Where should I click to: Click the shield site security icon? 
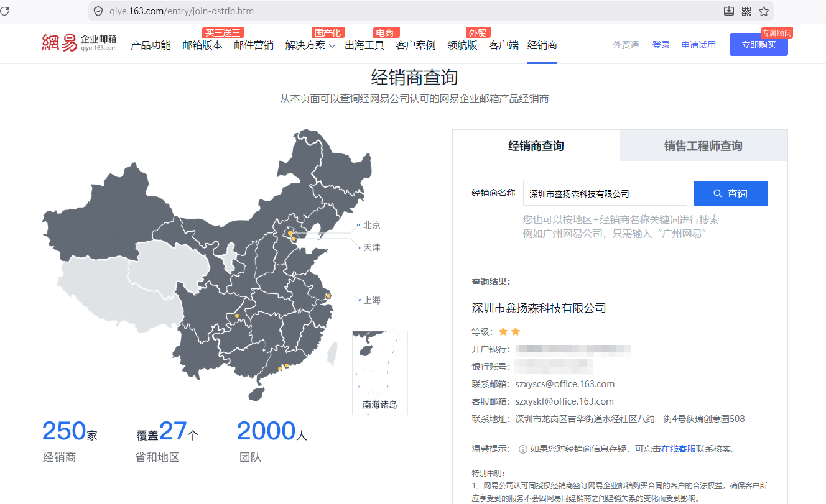(98, 11)
